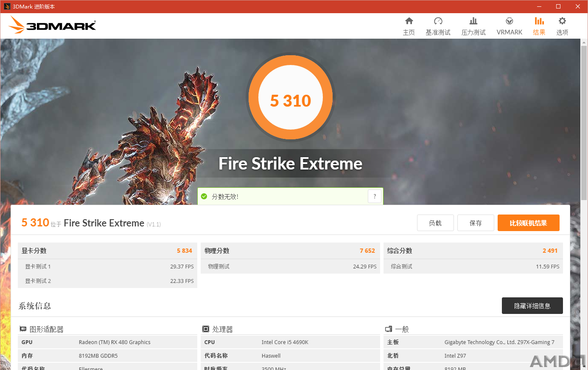Viewport: 588px width, 370px height.
Task: Click 综合测试 row 11.59 FPS
Action: pos(473,266)
